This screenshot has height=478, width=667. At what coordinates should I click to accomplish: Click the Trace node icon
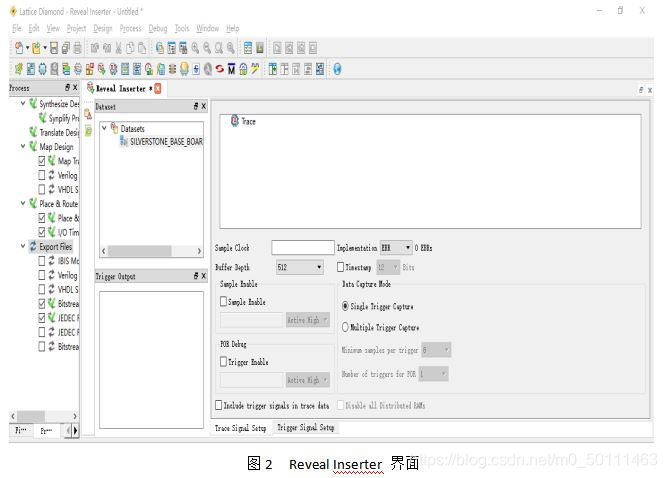(x=234, y=121)
